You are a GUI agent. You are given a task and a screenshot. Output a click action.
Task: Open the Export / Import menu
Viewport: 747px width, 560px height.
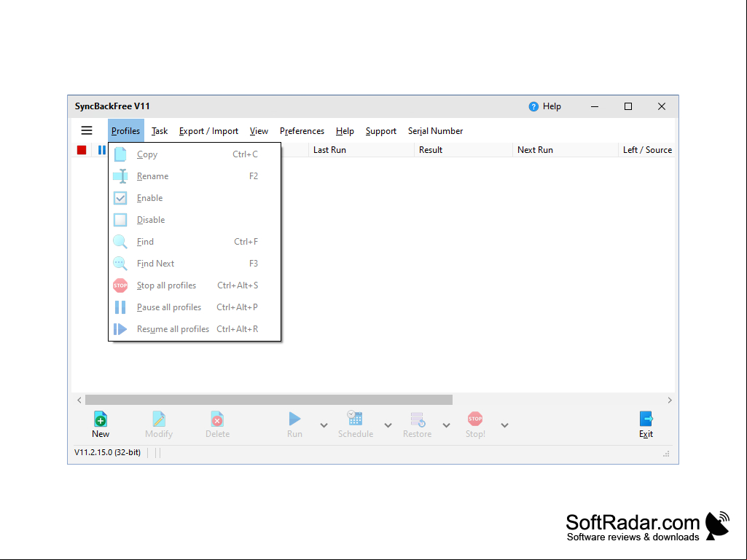pyautogui.click(x=208, y=131)
